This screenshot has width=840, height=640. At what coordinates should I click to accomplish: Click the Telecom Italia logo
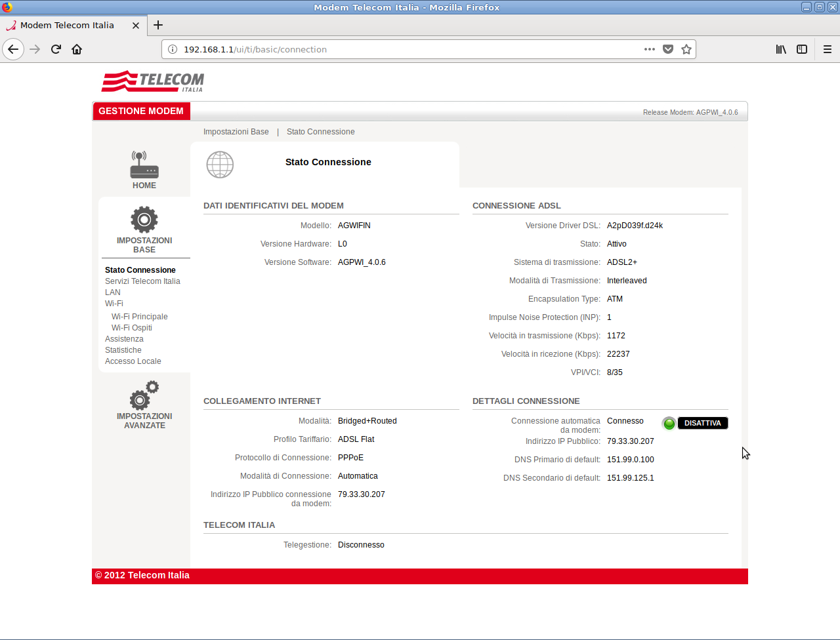tap(153, 81)
